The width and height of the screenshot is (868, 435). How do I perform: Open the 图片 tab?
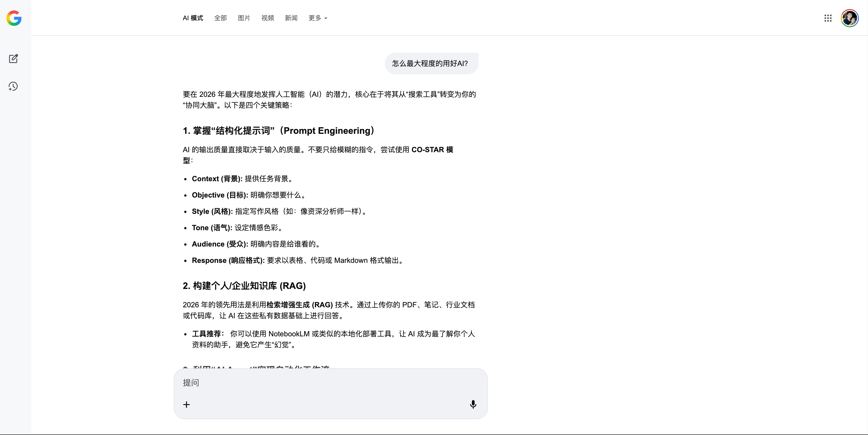tap(244, 18)
